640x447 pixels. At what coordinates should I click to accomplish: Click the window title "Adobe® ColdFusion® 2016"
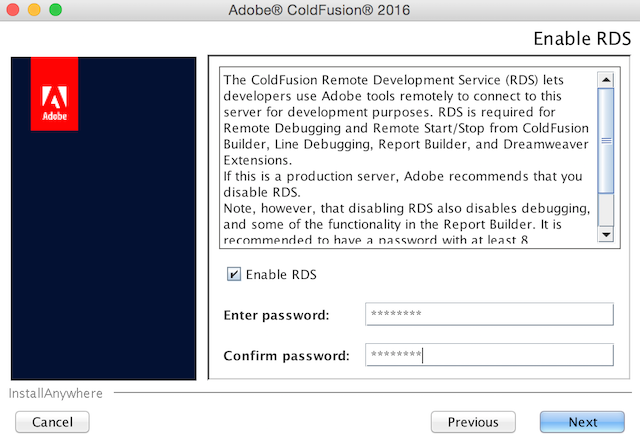pos(319,10)
